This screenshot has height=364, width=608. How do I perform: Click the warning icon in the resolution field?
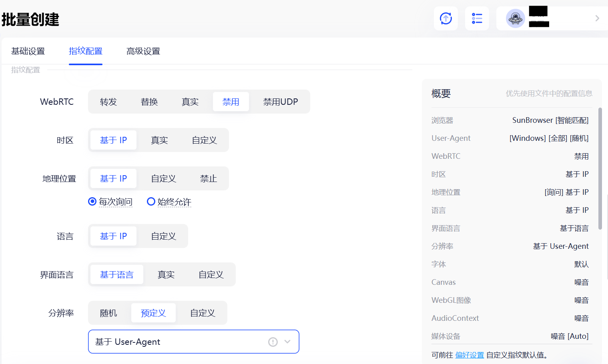point(273,342)
